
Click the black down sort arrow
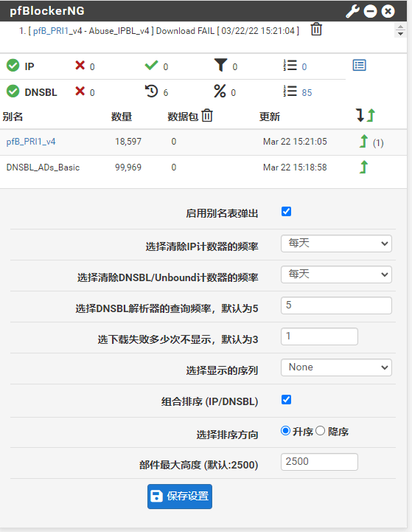[x=360, y=115]
